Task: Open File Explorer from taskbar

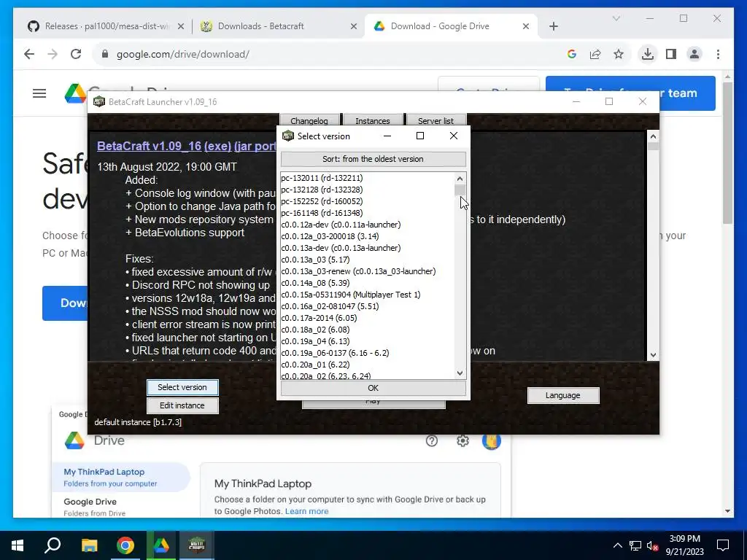Action: (x=89, y=545)
